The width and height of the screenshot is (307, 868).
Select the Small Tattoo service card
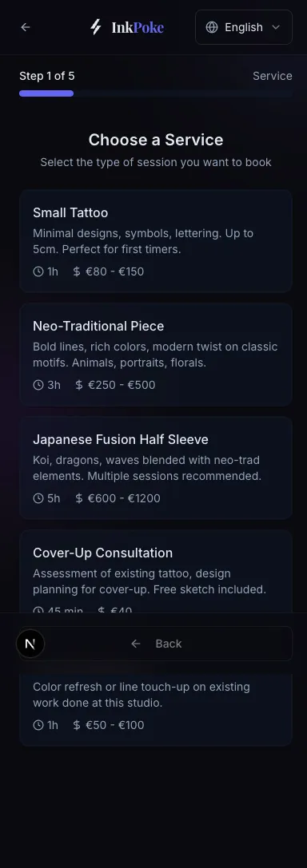point(156,241)
